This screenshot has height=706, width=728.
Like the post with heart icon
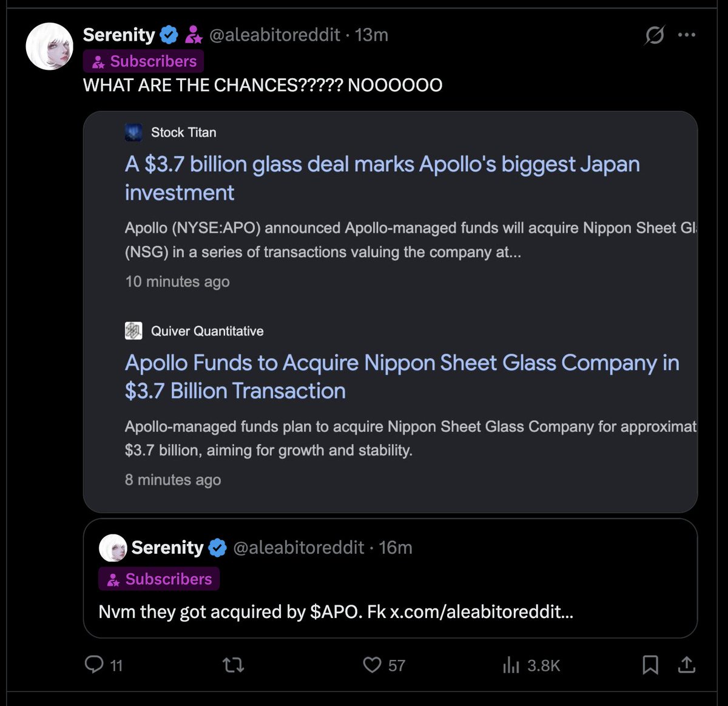point(372,665)
